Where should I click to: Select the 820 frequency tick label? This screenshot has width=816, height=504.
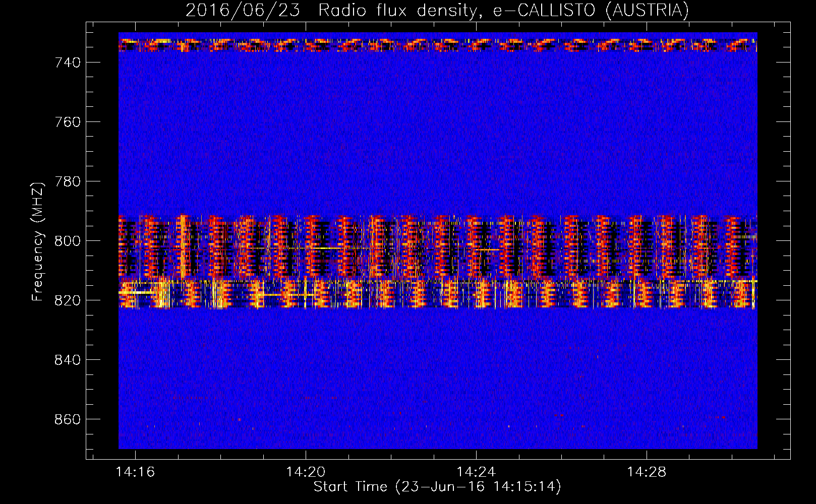point(68,300)
